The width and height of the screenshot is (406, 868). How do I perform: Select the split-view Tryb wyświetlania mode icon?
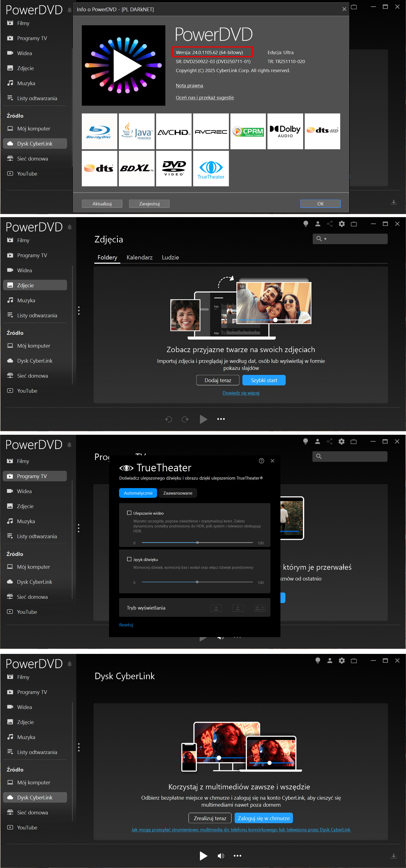(x=260, y=608)
